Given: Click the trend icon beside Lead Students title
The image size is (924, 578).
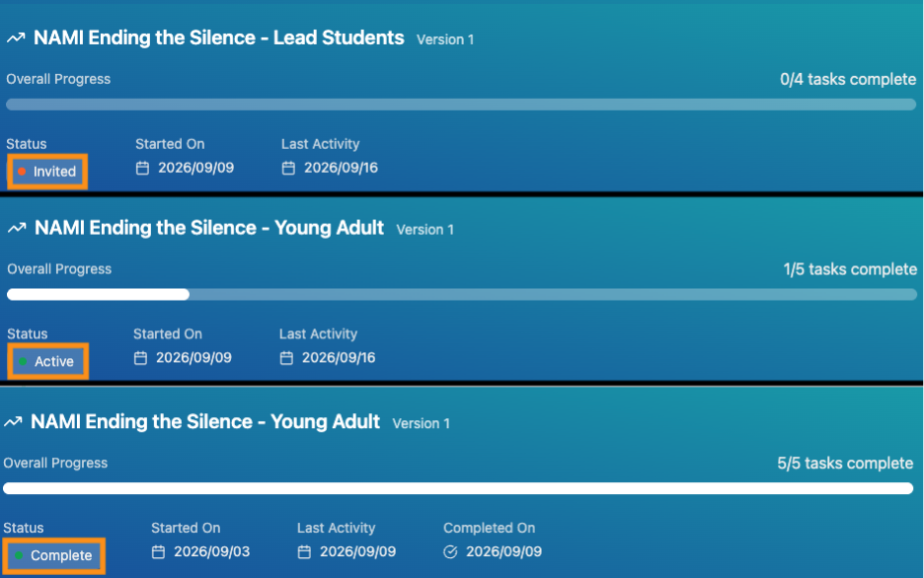Looking at the screenshot, I should click(16, 38).
